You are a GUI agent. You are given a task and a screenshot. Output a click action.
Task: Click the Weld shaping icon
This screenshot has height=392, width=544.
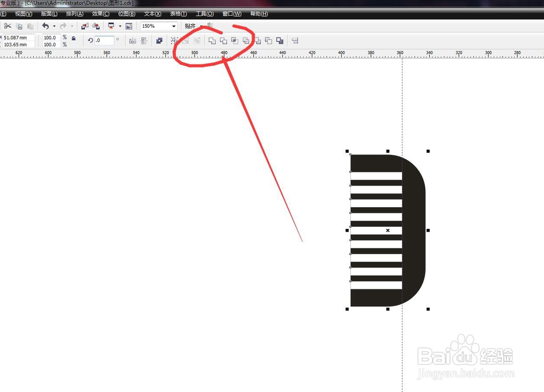(x=212, y=41)
